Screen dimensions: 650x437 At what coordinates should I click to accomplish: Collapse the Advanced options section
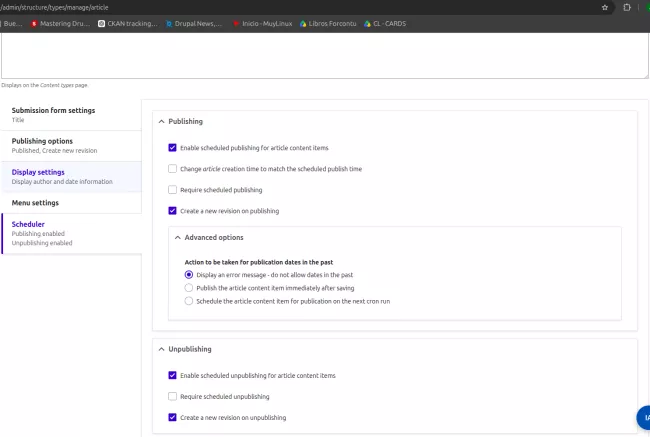click(209, 238)
